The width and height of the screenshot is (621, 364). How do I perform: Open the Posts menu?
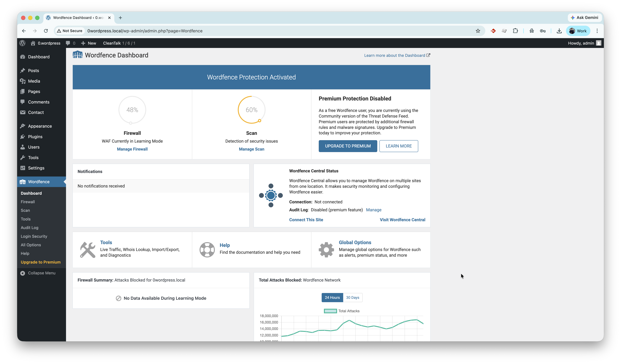(x=33, y=70)
